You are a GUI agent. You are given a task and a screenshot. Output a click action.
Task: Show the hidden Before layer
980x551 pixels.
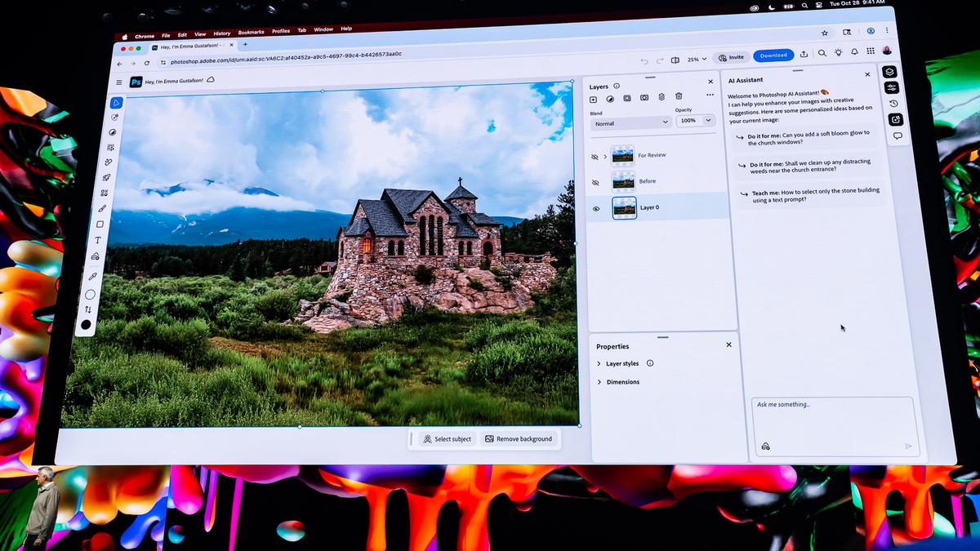[x=595, y=183]
